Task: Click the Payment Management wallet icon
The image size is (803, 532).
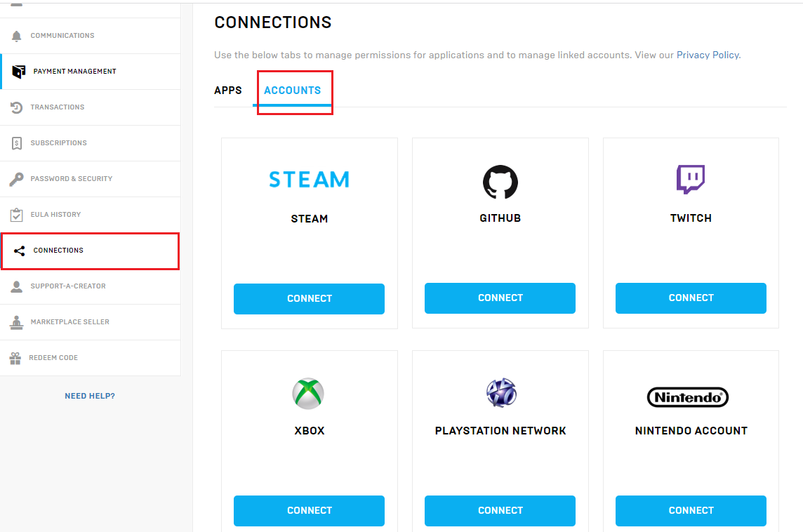Action: coord(19,72)
